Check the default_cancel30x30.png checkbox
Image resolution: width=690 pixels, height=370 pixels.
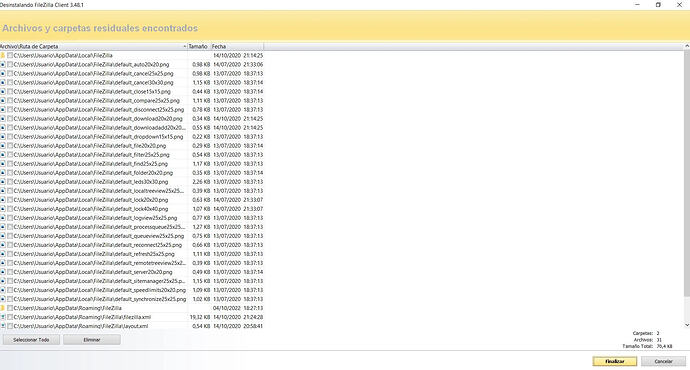tap(10, 83)
